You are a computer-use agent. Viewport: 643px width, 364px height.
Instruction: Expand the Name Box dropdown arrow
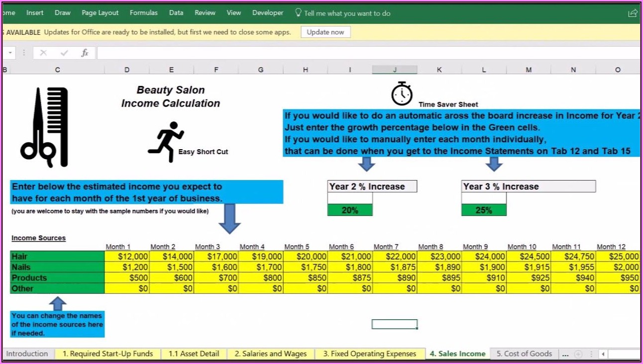pyautogui.click(x=9, y=53)
